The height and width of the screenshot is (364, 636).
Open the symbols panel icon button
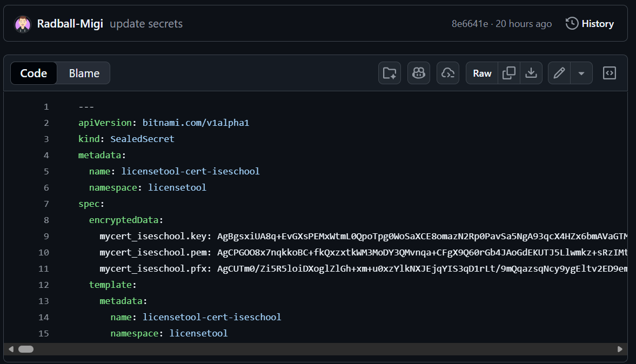(610, 73)
